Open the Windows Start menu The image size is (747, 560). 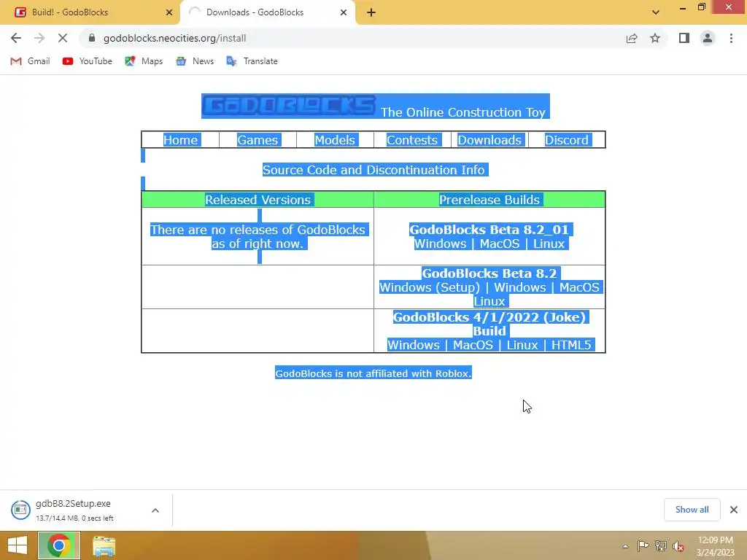18,545
